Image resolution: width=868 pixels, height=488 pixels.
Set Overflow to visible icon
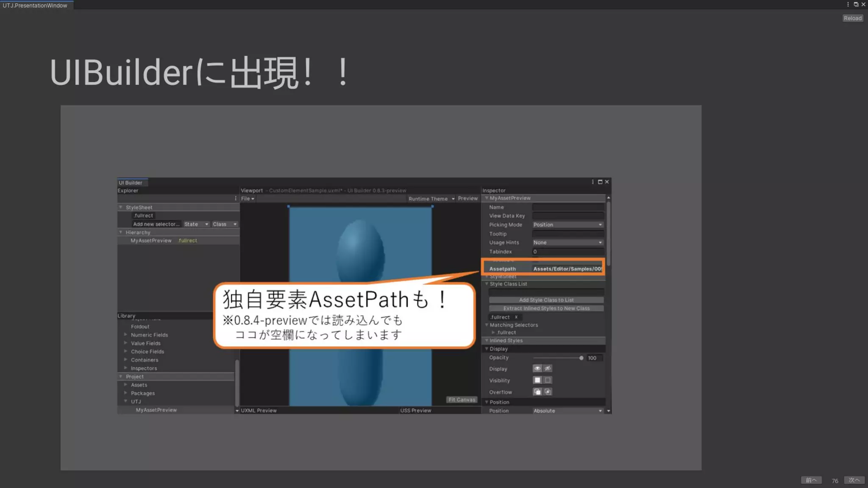[537, 392]
